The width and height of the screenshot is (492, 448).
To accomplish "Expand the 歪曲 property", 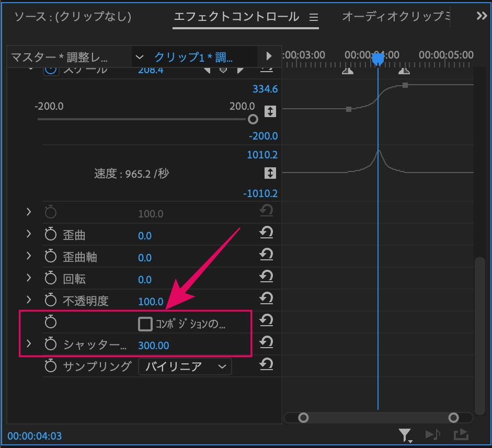I will click(29, 234).
